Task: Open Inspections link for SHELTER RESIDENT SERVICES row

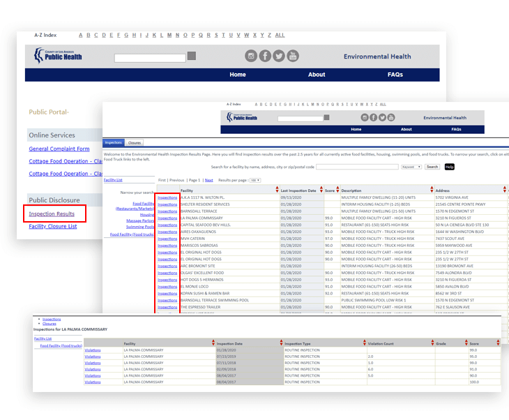Action: point(167,204)
